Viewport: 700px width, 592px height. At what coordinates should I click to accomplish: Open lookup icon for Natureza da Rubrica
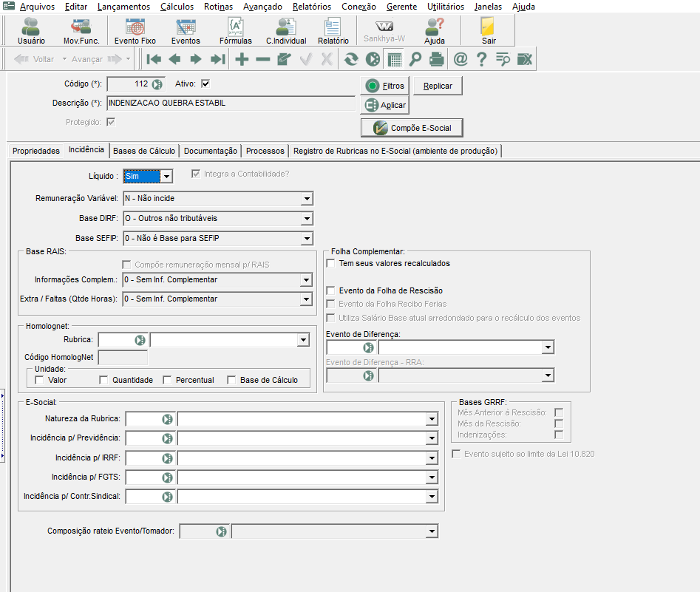point(167,419)
